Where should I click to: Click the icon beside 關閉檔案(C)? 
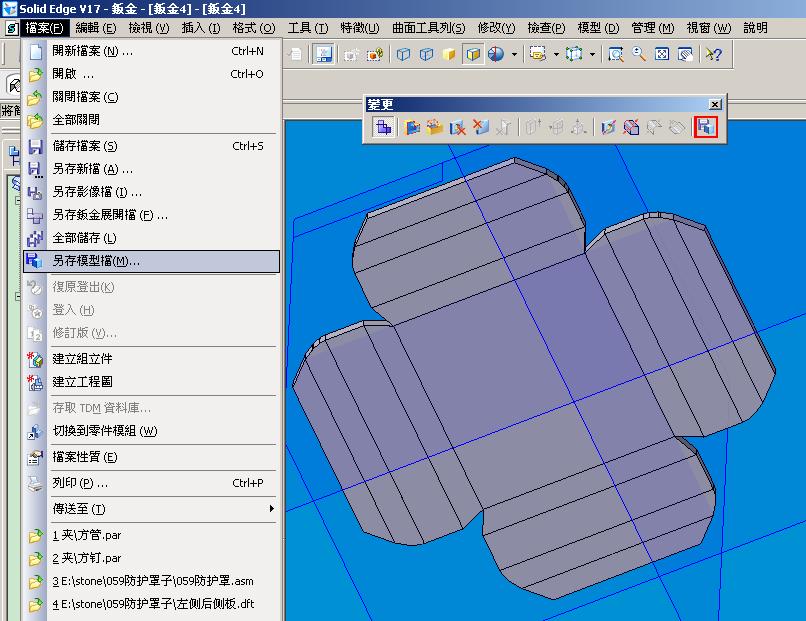pyautogui.click(x=35, y=97)
